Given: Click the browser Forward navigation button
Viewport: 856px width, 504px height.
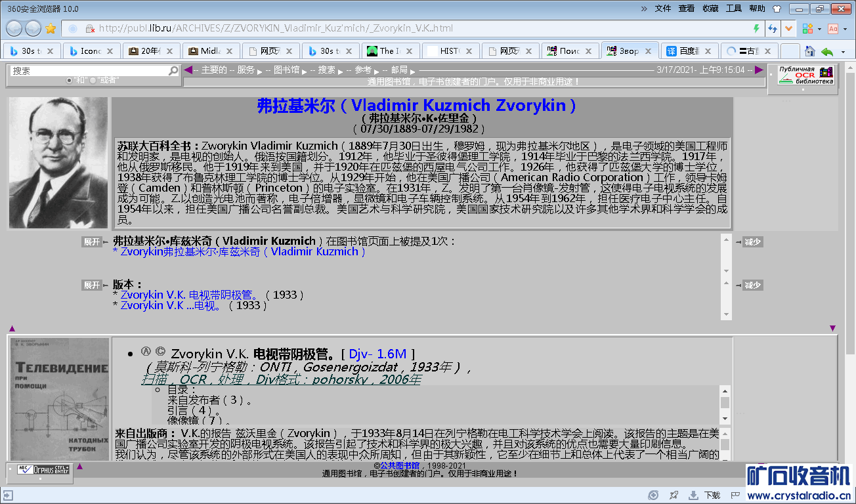Looking at the screenshot, I should tap(33, 28).
